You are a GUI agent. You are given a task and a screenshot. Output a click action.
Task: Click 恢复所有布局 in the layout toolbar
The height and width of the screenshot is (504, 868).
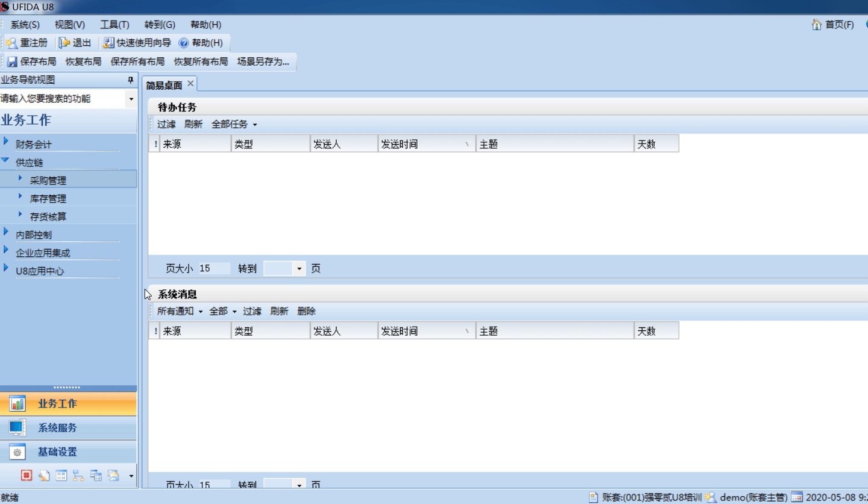(x=201, y=61)
